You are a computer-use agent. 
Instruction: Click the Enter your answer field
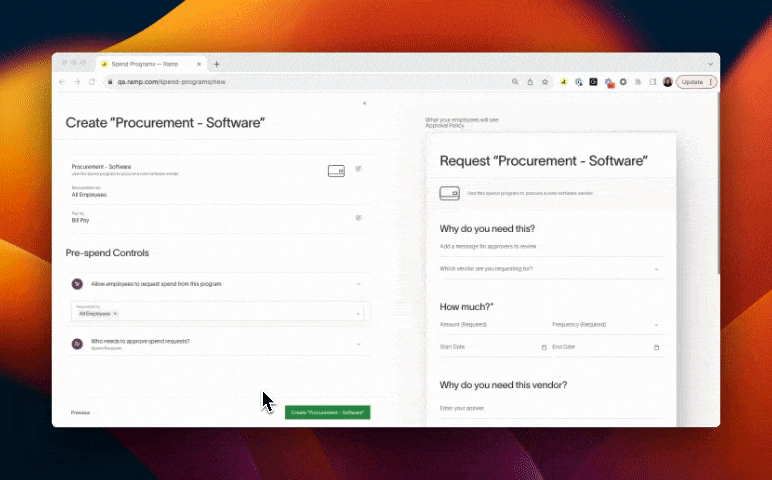551,409
